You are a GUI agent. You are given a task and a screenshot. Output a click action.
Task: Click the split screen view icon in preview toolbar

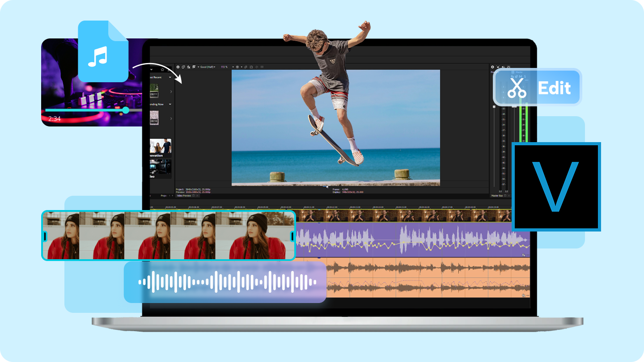point(194,67)
